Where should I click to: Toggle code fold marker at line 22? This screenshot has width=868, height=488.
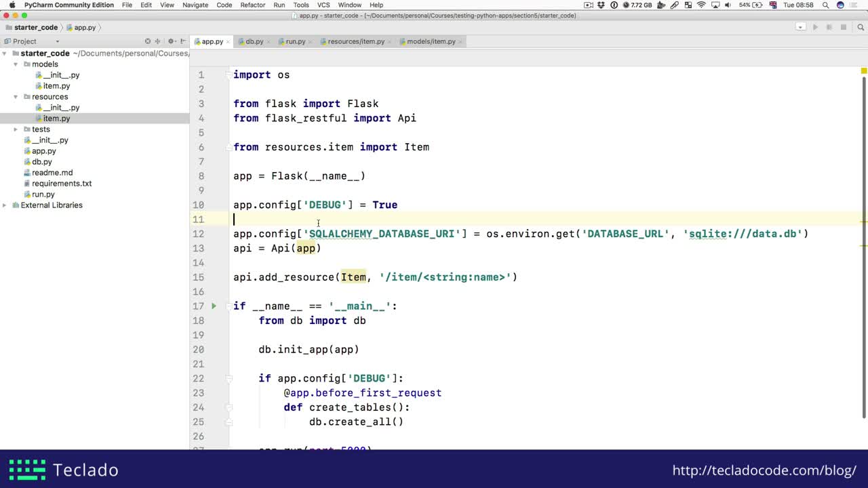click(229, 378)
